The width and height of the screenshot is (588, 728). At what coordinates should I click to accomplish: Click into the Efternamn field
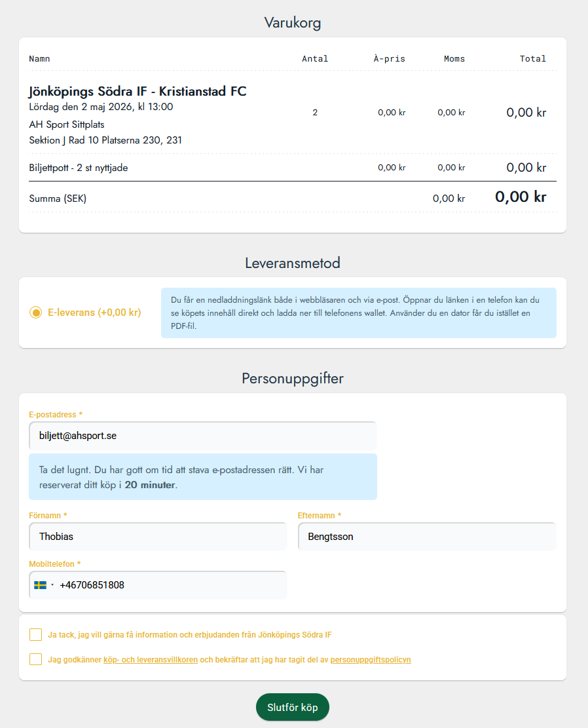(426, 537)
